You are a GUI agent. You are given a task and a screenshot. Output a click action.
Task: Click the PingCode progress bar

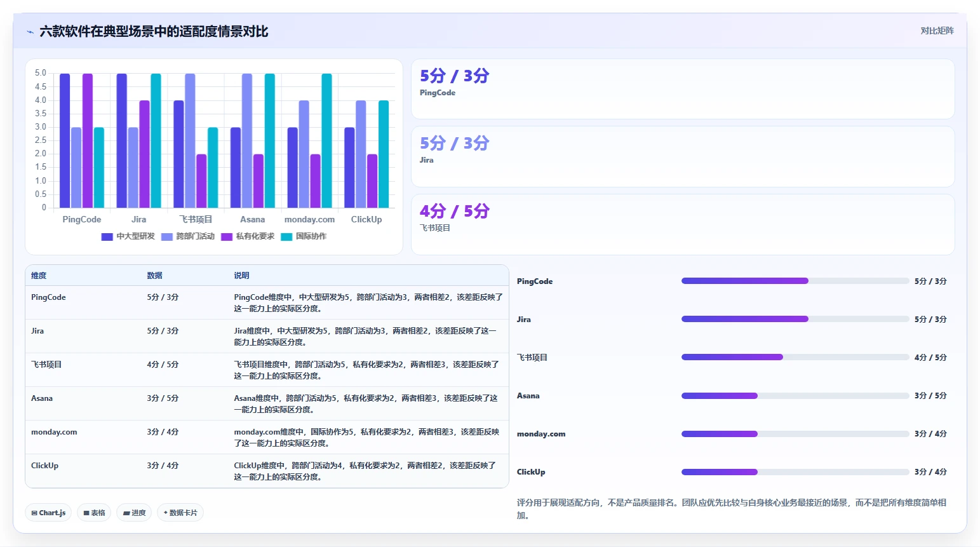pos(795,281)
